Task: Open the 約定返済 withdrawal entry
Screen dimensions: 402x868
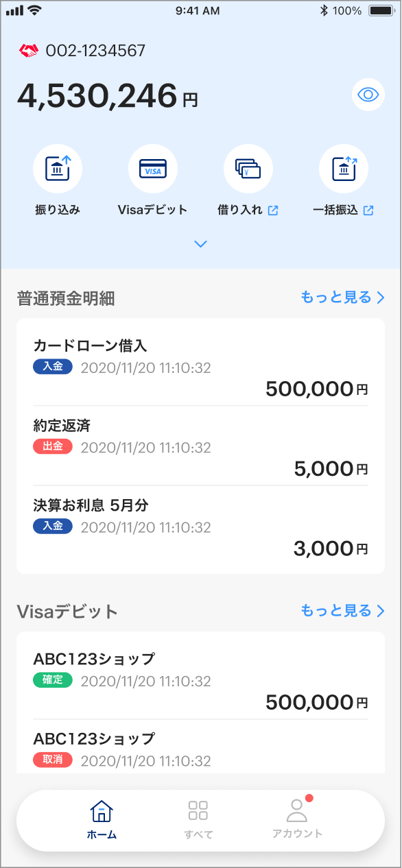Action: 201,446
